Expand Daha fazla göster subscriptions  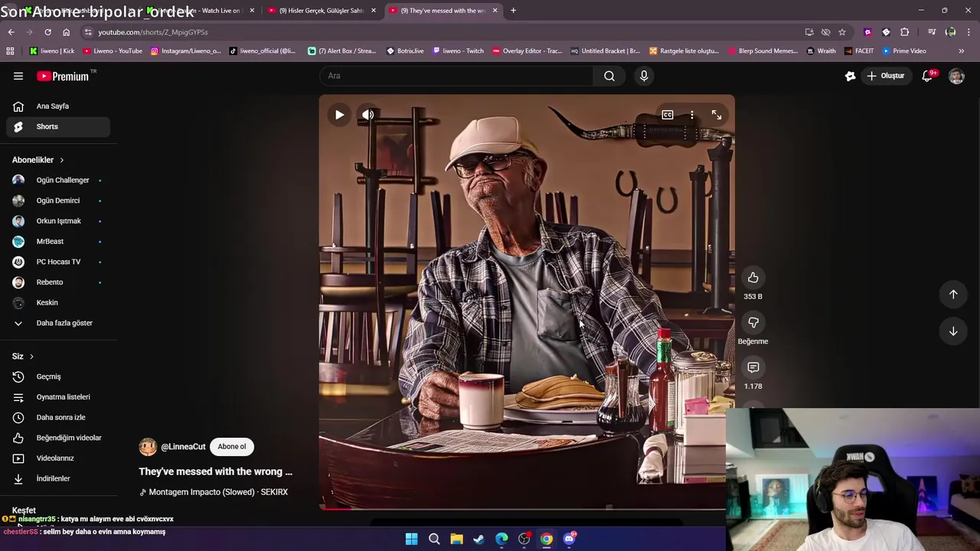(58, 323)
